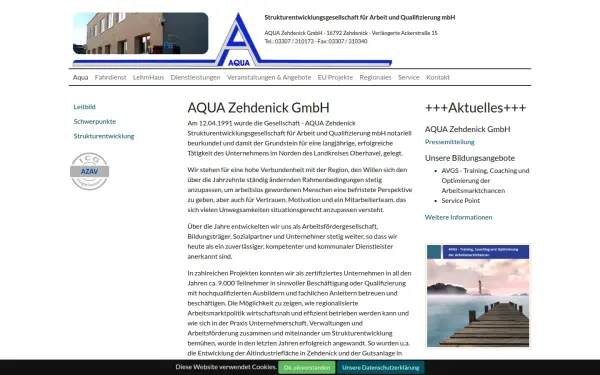Go to LehmHaus in navigation
The image size is (600, 375).
tap(148, 77)
